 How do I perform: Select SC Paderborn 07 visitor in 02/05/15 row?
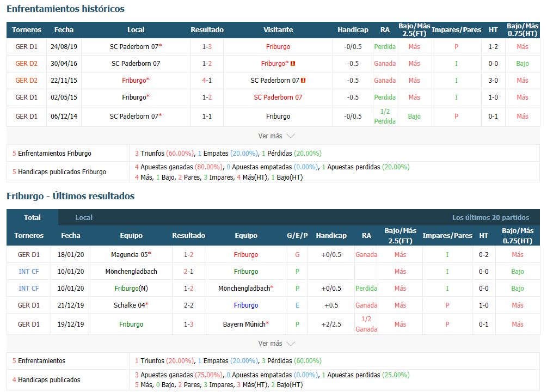278,97
